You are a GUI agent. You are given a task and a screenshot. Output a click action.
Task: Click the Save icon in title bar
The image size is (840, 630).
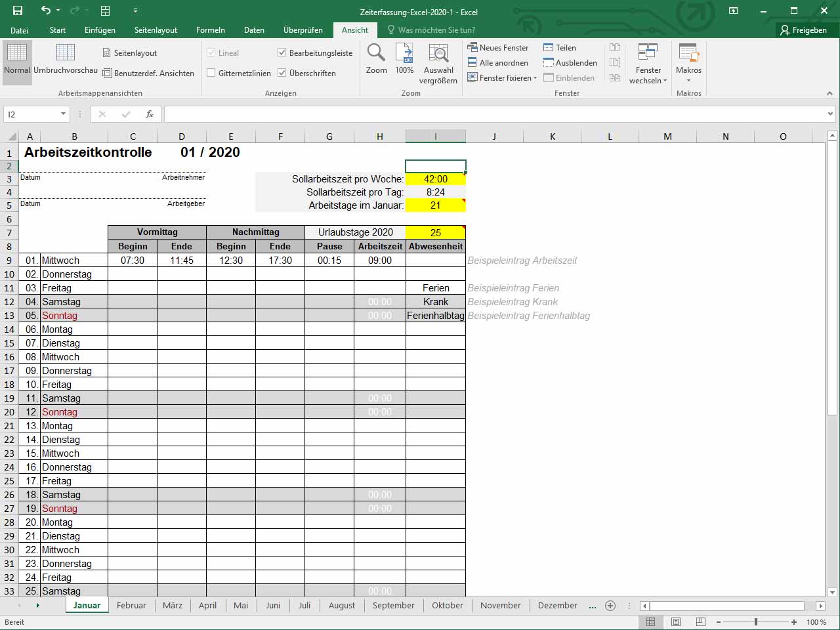click(x=18, y=10)
